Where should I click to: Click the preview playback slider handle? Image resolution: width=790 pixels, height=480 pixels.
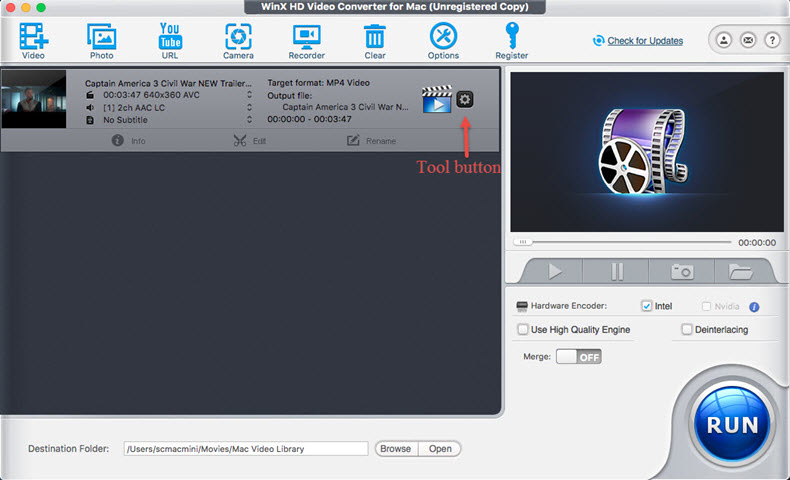523,242
